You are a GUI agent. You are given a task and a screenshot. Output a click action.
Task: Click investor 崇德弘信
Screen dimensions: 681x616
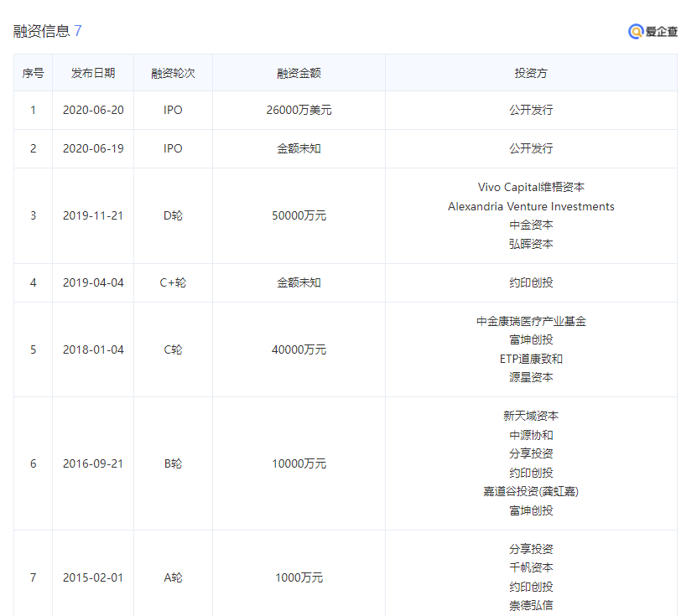531,605
